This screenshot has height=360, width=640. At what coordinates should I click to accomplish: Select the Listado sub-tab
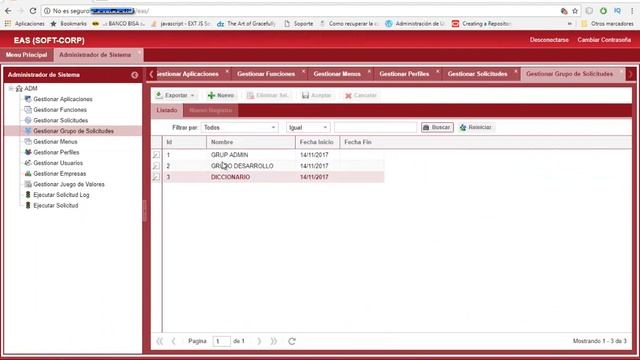tap(167, 111)
